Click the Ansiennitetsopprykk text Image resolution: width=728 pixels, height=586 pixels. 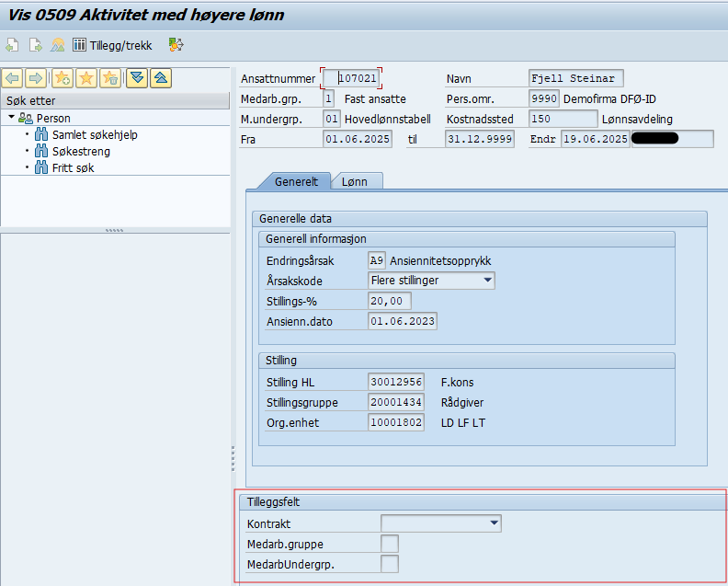pyautogui.click(x=440, y=261)
